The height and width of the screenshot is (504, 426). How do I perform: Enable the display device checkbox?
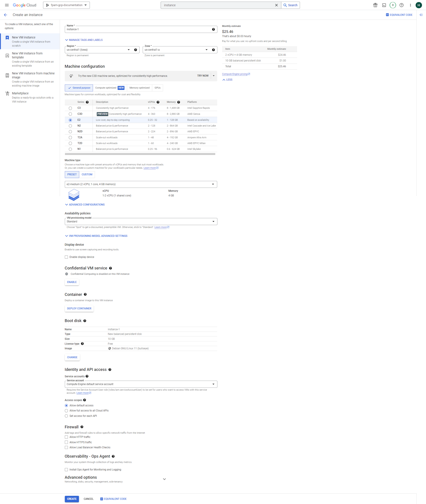[x=66, y=257]
